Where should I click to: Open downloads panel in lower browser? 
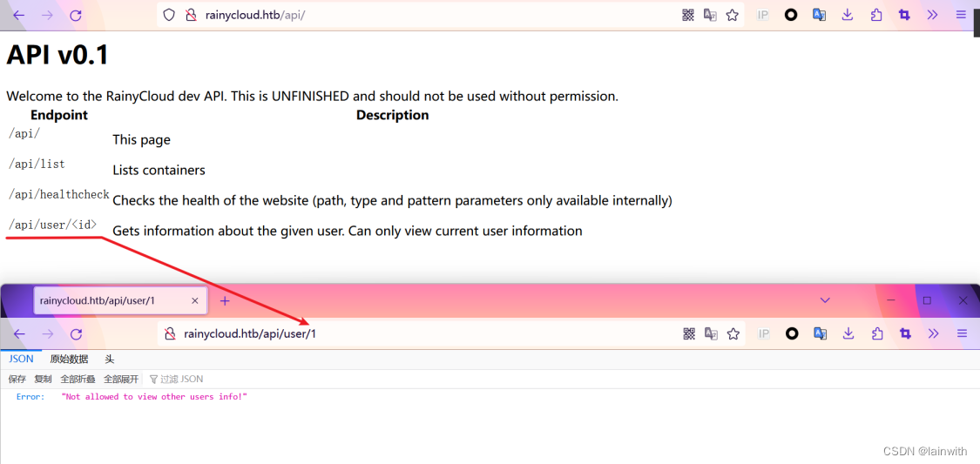point(848,334)
